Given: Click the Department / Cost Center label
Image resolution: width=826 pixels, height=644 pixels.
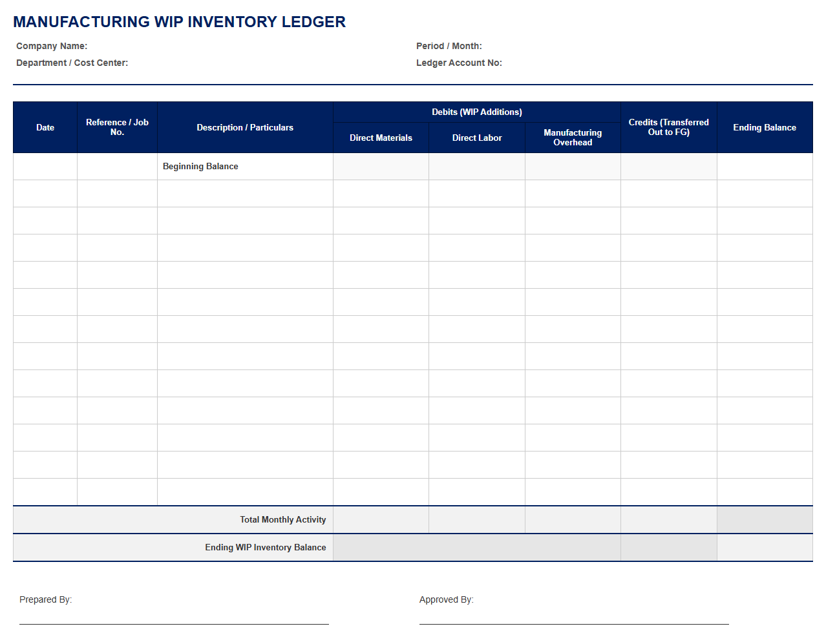Looking at the screenshot, I should tap(72, 63).
